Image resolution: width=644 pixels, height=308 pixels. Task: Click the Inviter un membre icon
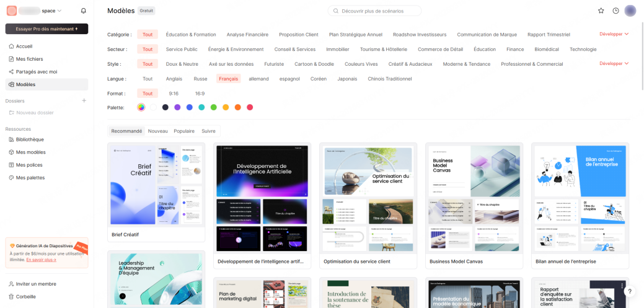(12, 284)
